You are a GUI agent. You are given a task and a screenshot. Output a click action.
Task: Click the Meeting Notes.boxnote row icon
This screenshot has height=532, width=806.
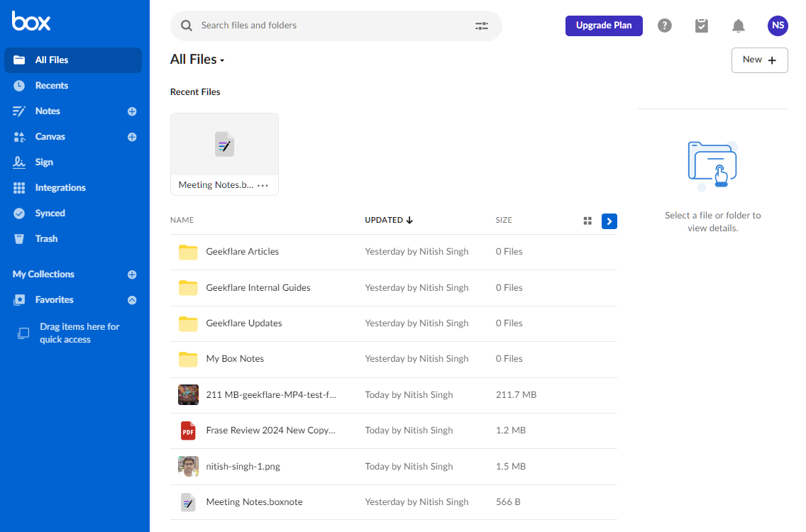click(188, 502)
